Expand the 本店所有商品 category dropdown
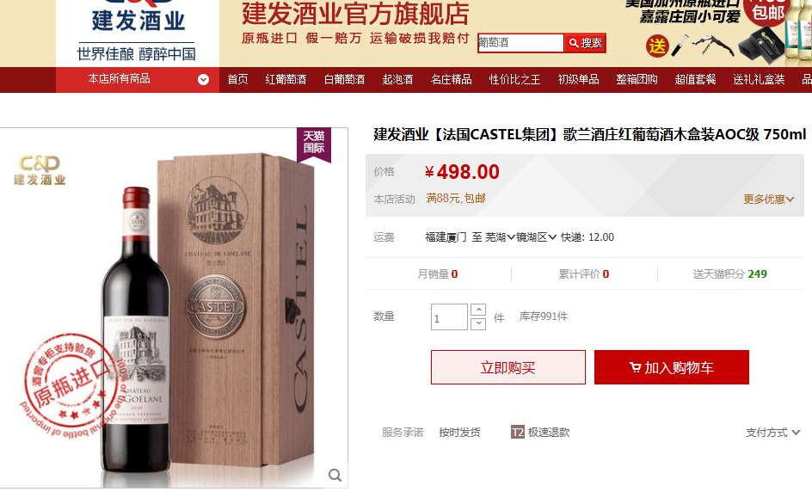 coord(204,79)
